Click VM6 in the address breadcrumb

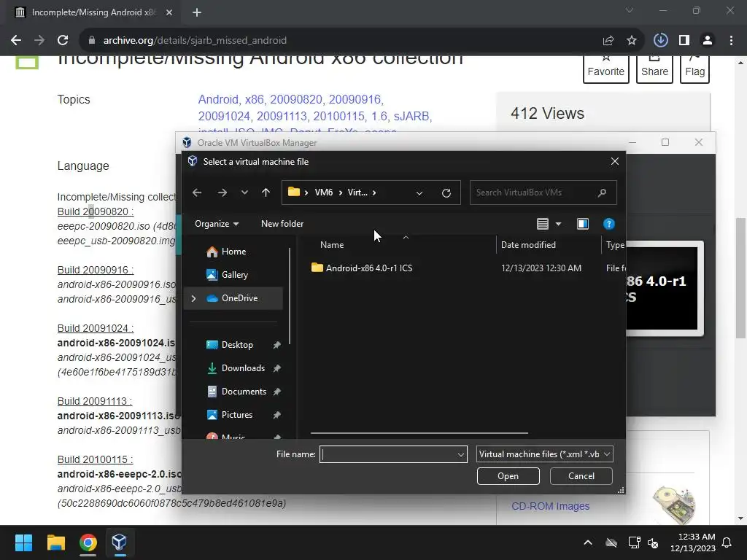click(324, 192)
